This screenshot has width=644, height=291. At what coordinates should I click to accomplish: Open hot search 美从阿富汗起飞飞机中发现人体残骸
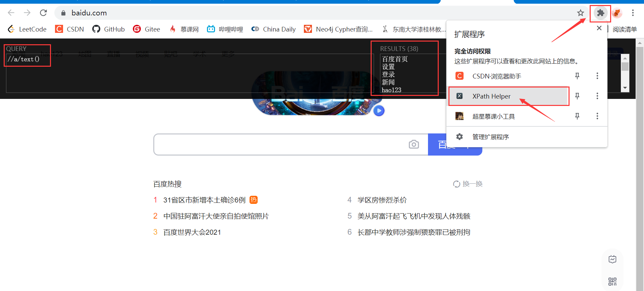(x=414, y=216)
